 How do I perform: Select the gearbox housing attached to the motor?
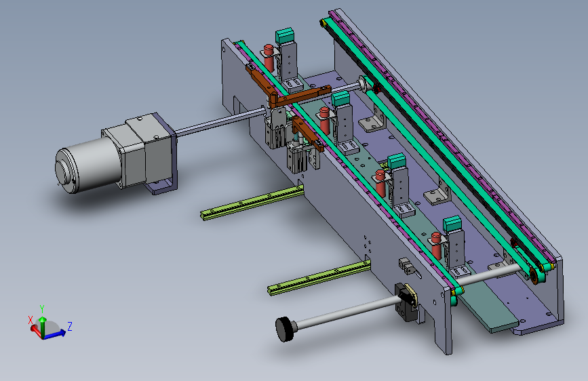coord(140,150)
